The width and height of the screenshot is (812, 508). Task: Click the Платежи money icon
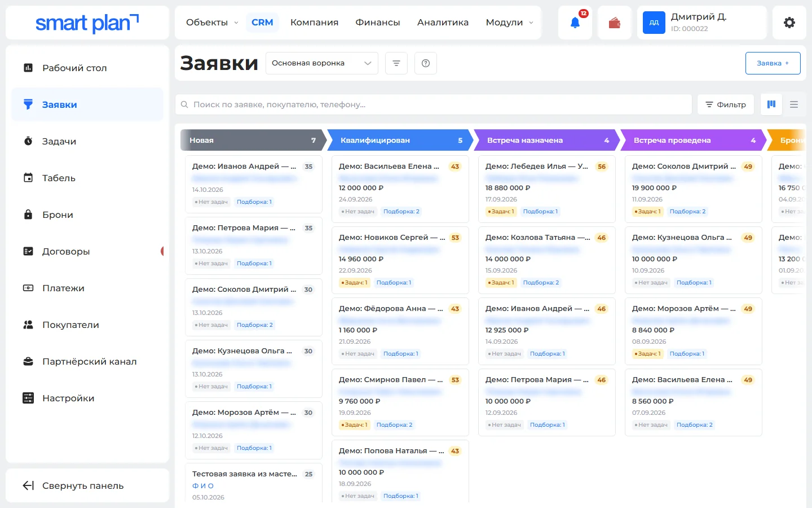28,288
